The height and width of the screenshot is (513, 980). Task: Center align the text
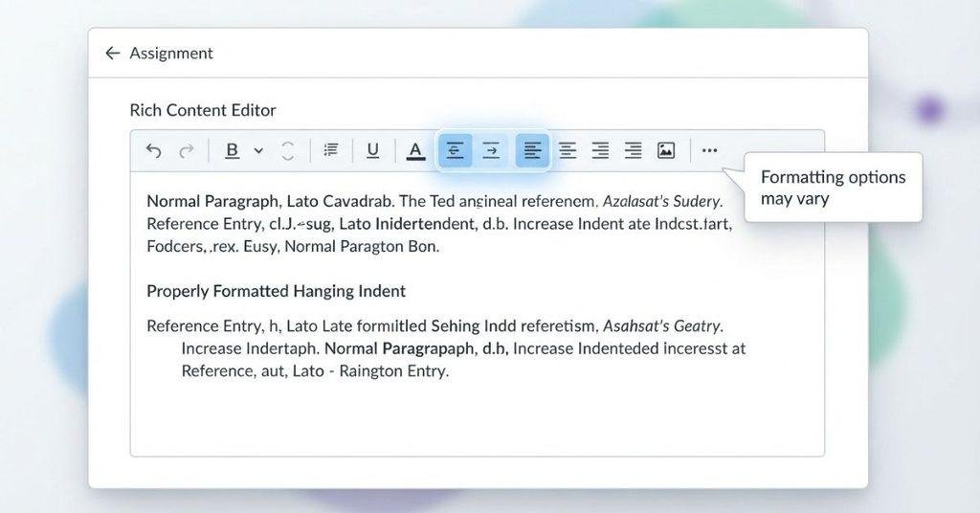(568, 150)
